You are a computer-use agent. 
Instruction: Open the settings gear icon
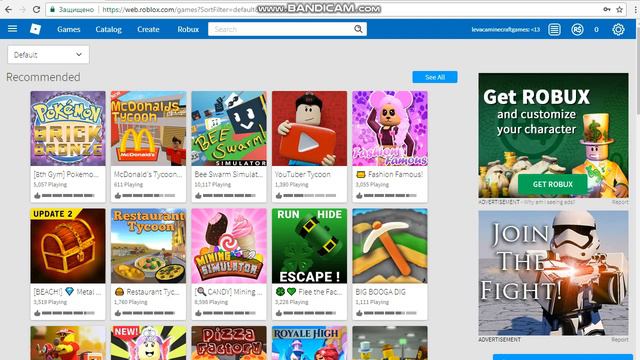click(618, 29)
